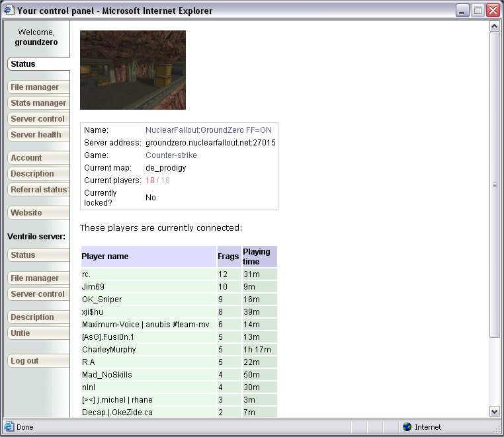Open the Account page
The width and height of the screenshot is (504, 437).
[x=38, y=158]
